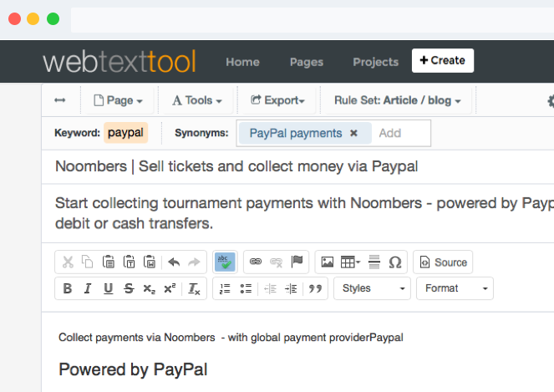
Task: Toggle bold formatting
Action: [x=68, y=289]
